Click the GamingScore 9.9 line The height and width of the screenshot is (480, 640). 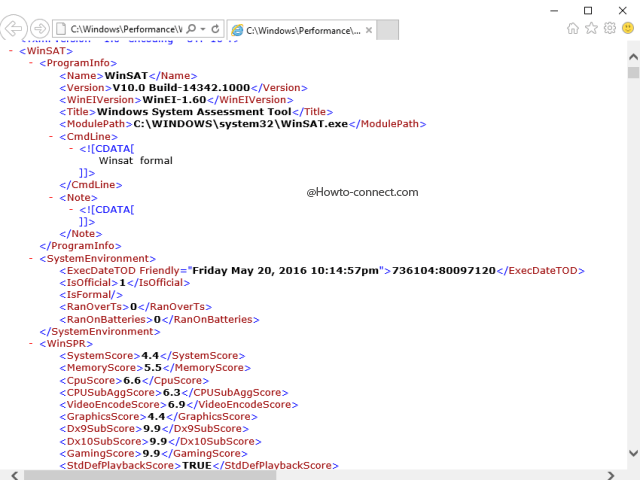tap(153, 453)
